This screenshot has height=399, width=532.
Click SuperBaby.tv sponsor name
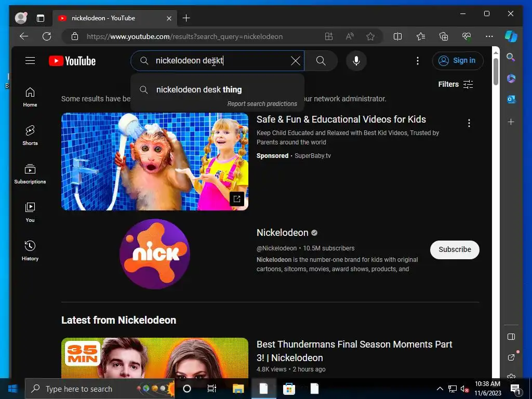pos(312,156)
